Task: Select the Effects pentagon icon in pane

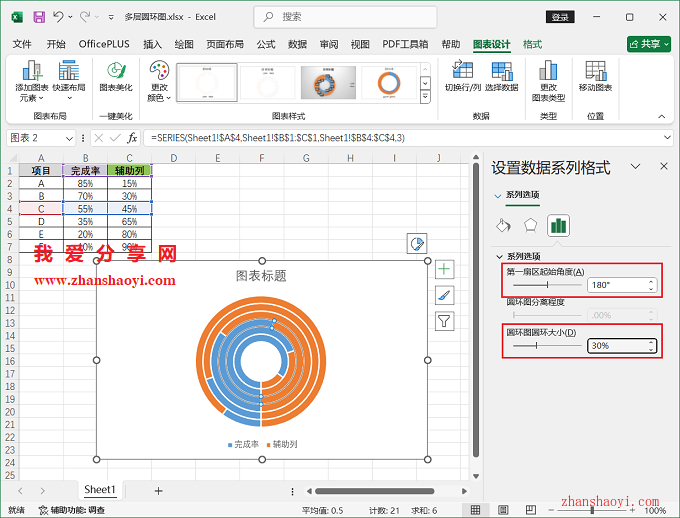Action: tap(531, 225)
